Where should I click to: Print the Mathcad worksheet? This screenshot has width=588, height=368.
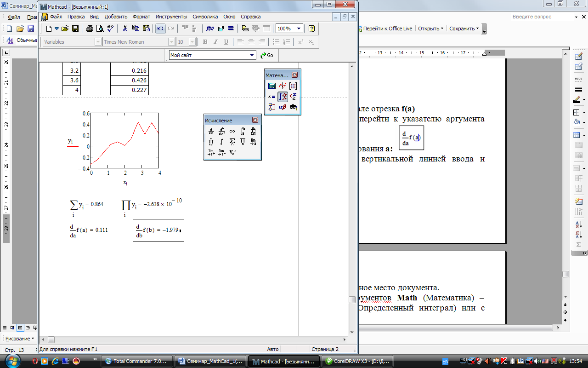click(90, 29)
